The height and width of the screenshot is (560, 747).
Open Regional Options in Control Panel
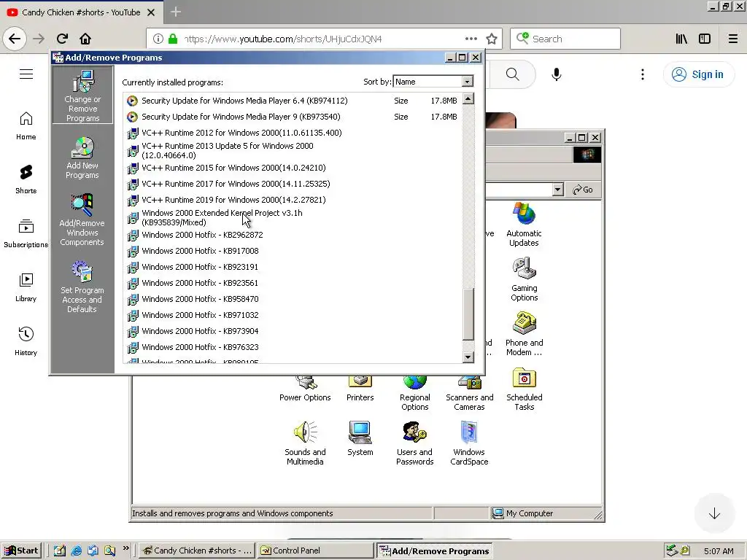point(415,393)
